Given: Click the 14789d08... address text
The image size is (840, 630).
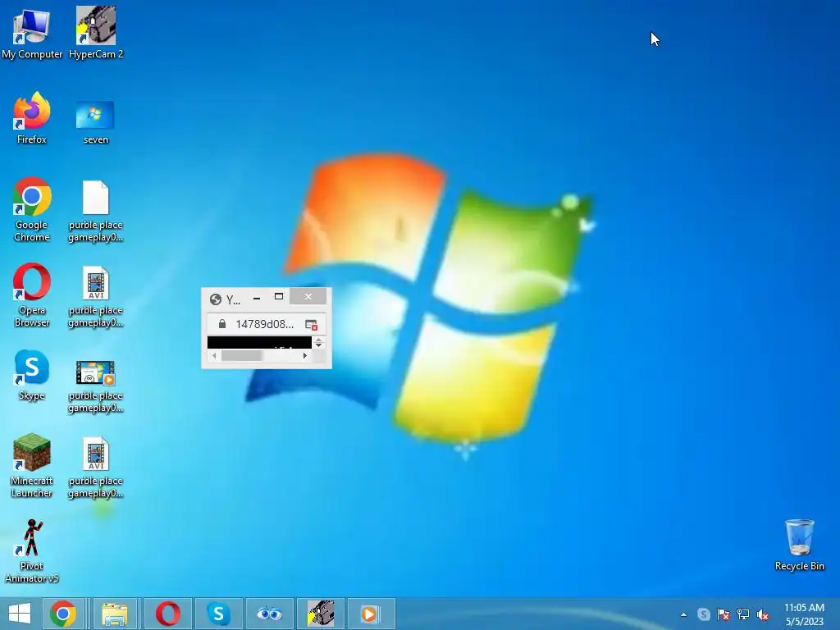Looking at the screenshot, I should pyautogui.click(x=264, y=324).
